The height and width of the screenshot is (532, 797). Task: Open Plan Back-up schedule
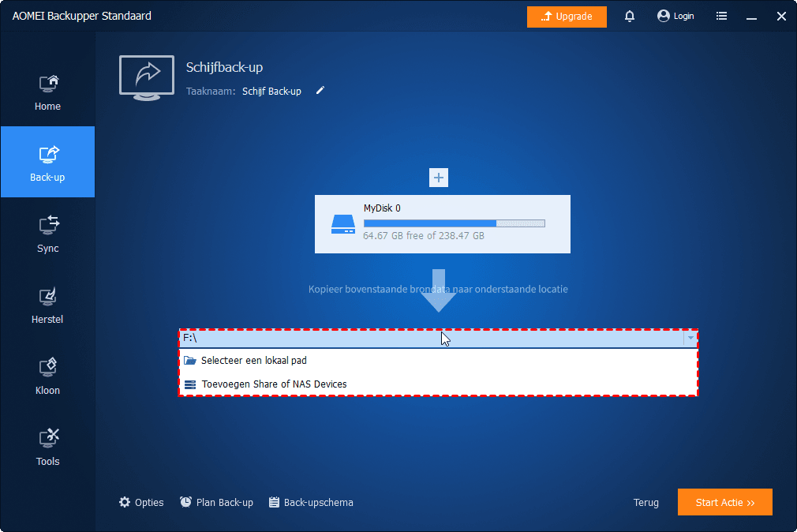coord(216,503)
